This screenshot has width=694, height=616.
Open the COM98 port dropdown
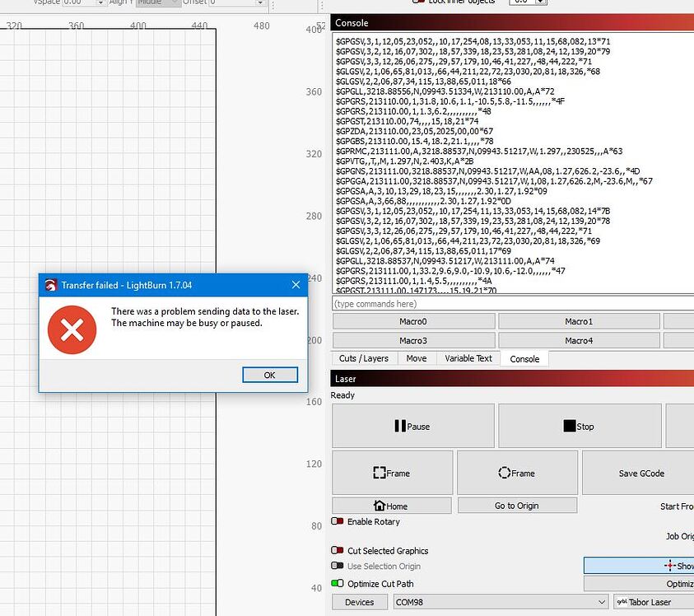click(600, 601)
